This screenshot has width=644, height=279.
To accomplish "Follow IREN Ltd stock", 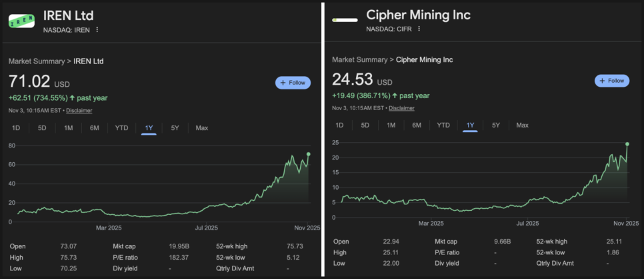I will (293, 83).
